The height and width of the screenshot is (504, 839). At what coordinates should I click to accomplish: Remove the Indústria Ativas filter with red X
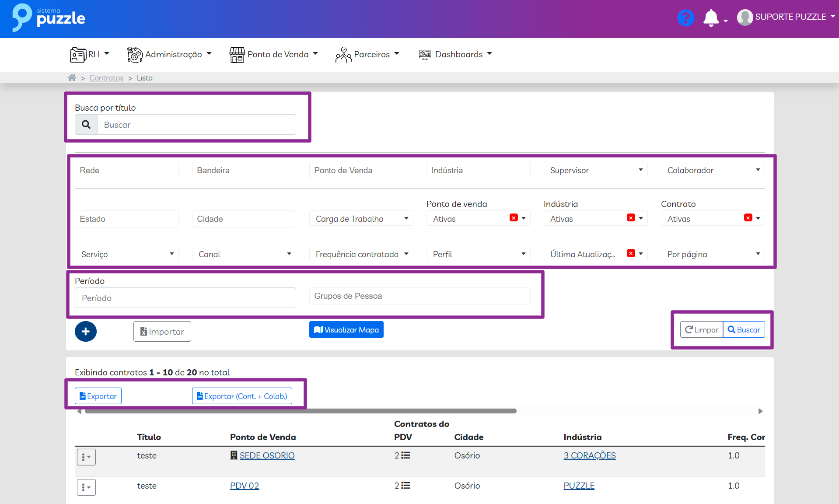[631, 218]
